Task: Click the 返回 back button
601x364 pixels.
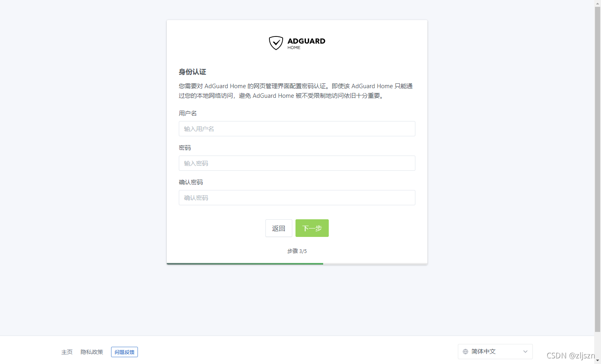Action: (x=279, y=228)
